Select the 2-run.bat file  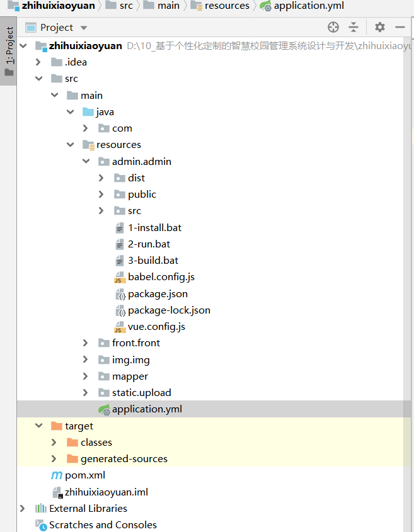149,244
